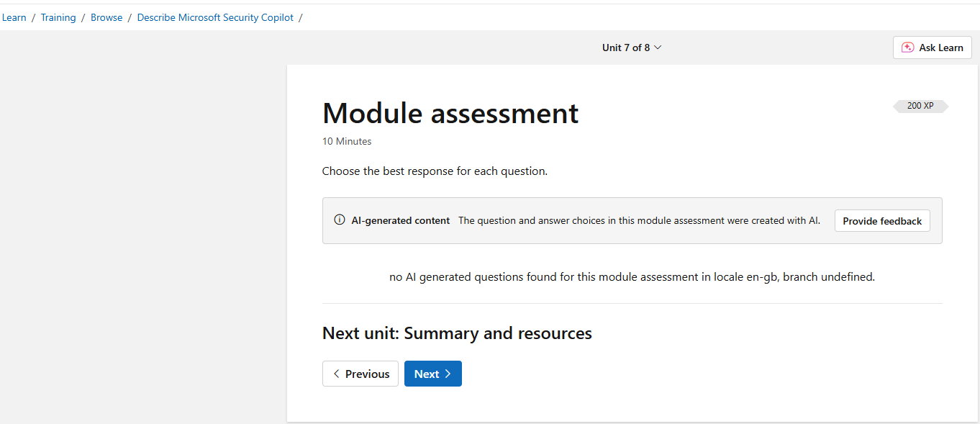Click the right chevron icon in the Next button
The height and width of the screenshot is (424, 980).
pyautogui.click(x=448, y=374)
